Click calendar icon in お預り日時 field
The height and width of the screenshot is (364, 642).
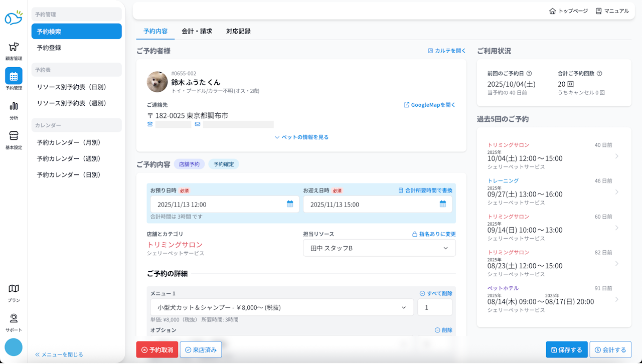point(290,204)
